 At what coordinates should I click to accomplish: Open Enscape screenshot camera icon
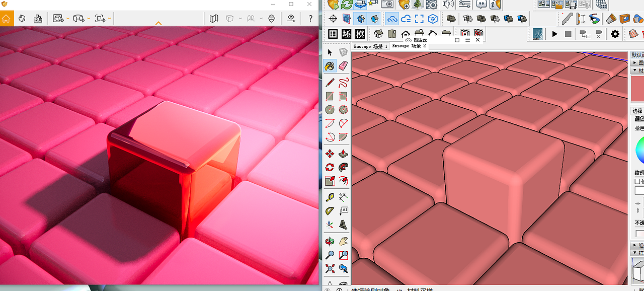tap(38, 19)
